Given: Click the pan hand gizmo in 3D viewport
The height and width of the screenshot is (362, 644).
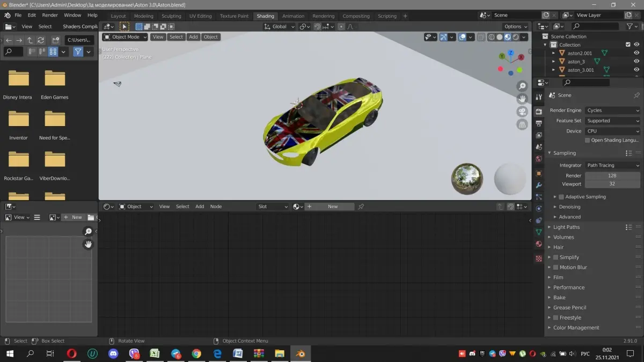Looking at the screenshot, I should point(522,99).
